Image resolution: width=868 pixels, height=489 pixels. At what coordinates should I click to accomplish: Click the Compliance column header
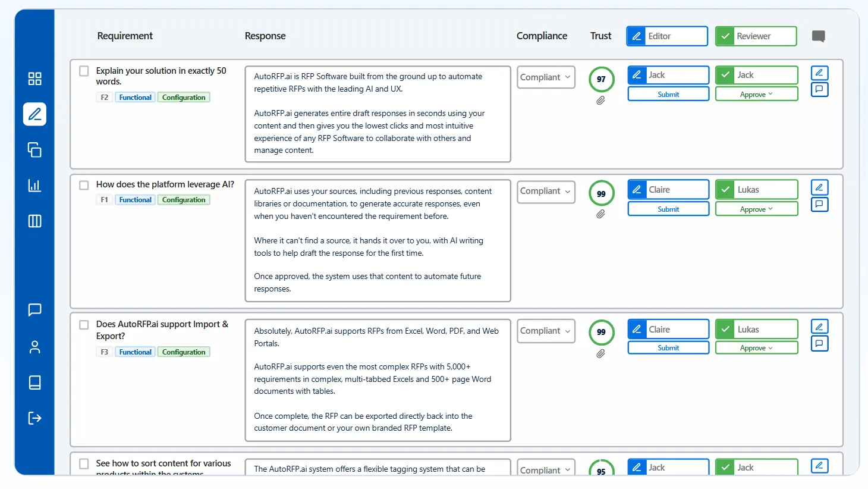[542, 36]
